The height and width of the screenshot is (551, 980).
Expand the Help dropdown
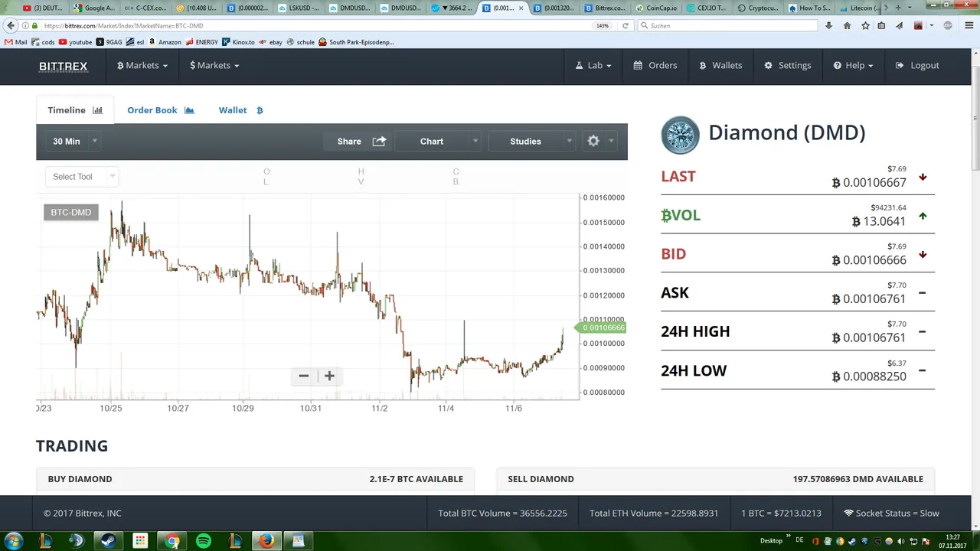pos(854,65)
